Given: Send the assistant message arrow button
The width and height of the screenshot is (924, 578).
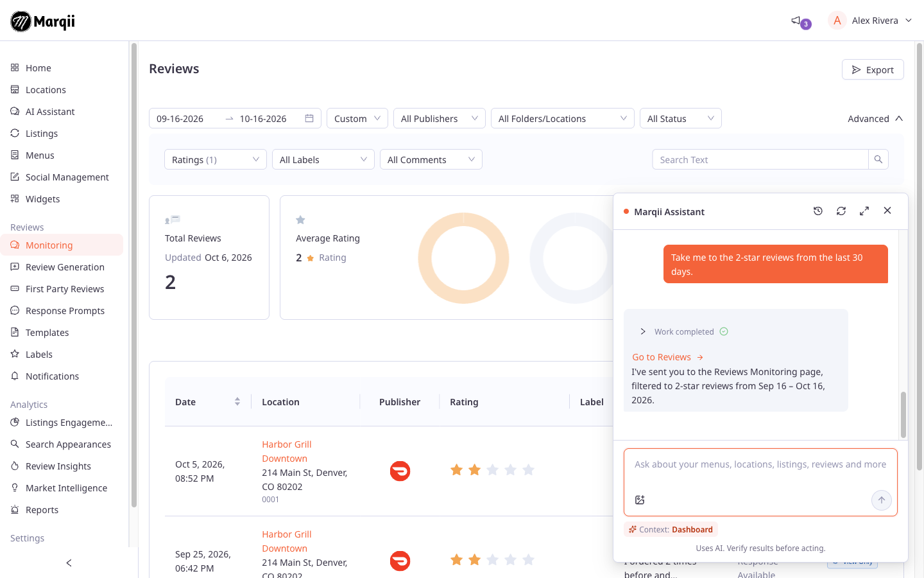Looking at the screenshot, I should (882, 500).
